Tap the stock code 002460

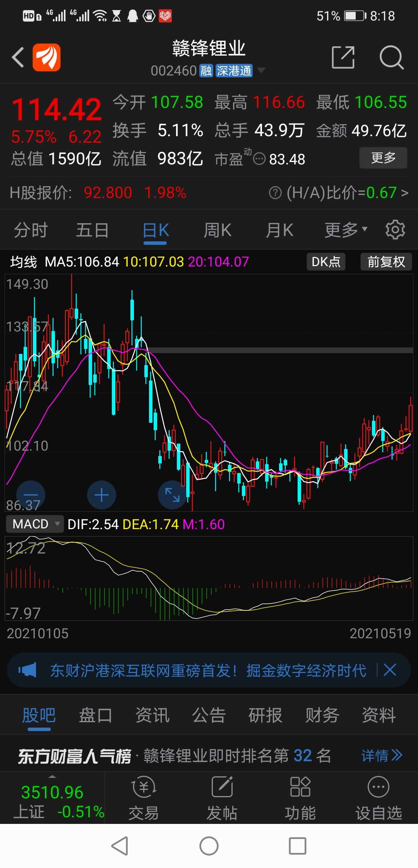click(174, 71)
